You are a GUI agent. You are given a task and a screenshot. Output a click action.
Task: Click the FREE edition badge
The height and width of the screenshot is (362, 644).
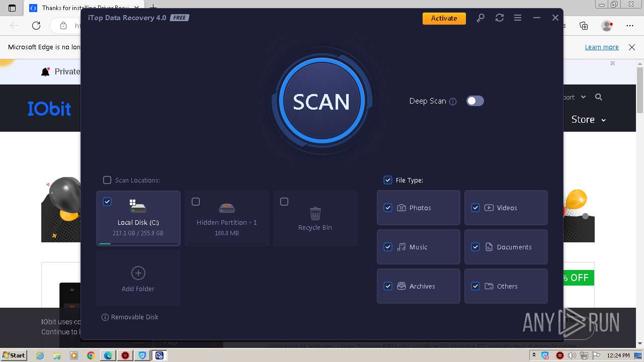pos(180,18)
